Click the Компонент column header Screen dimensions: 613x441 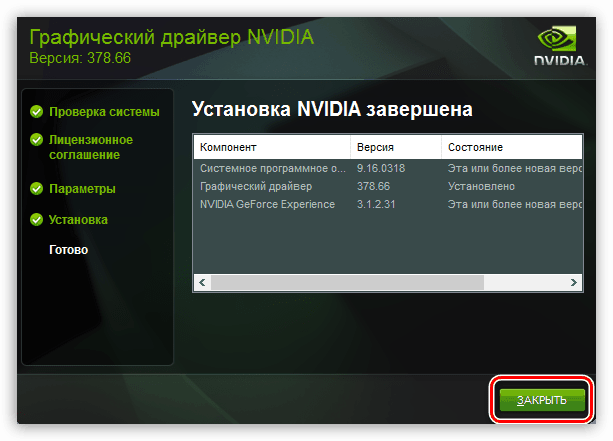272,147
